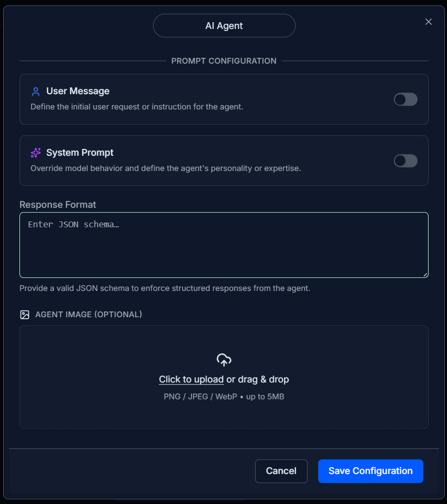Click the AI Agent title pill

click(224, 25)
